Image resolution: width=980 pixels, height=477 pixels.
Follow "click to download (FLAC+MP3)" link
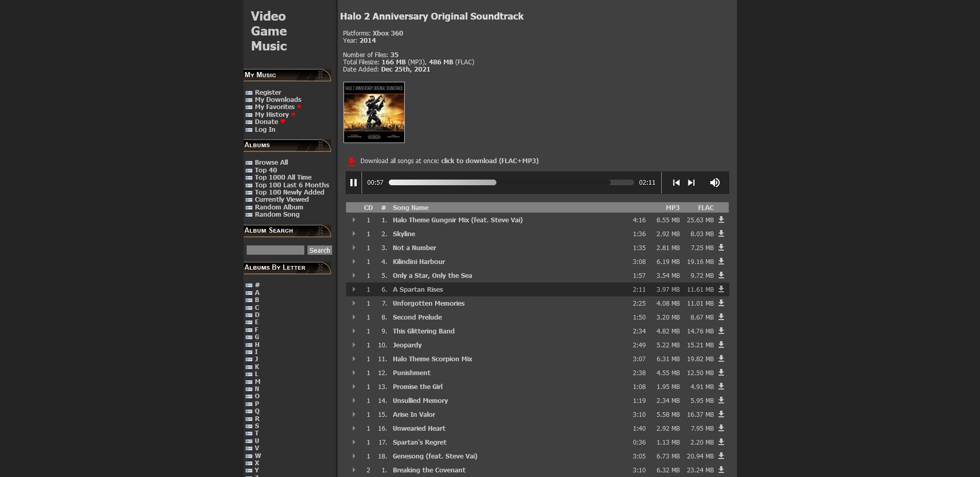(489, 161)
